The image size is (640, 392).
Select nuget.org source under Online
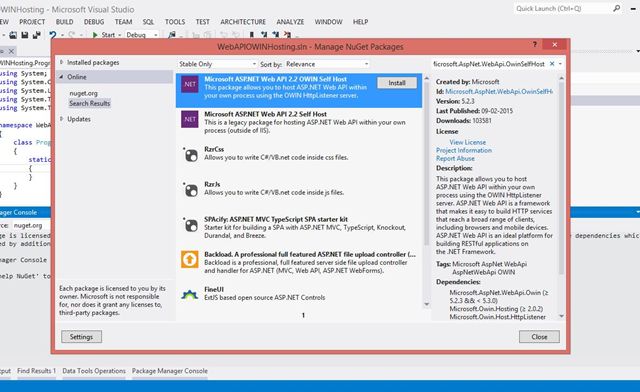coord(83,93)
